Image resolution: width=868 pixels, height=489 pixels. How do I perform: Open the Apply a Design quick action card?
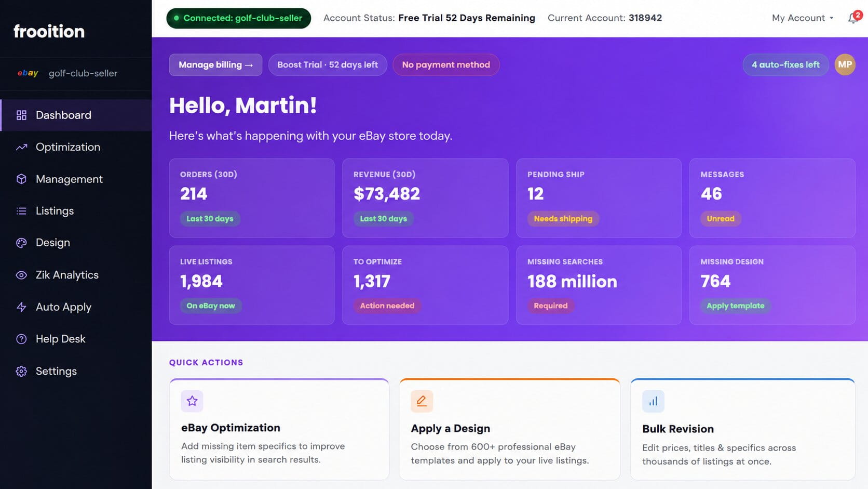(x=509, y=429)
